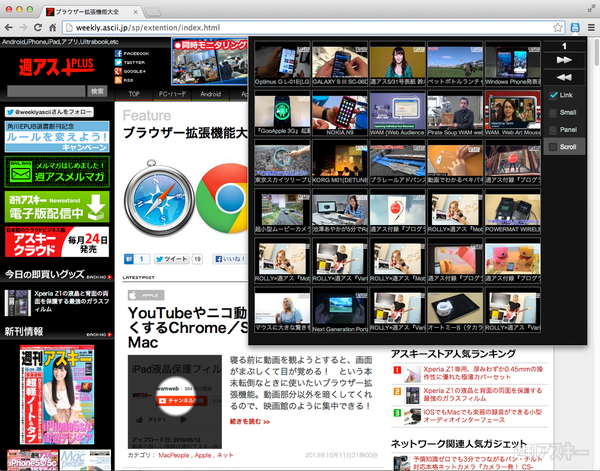Open the 同時モニタリング top banner ad

coord(209,61)
